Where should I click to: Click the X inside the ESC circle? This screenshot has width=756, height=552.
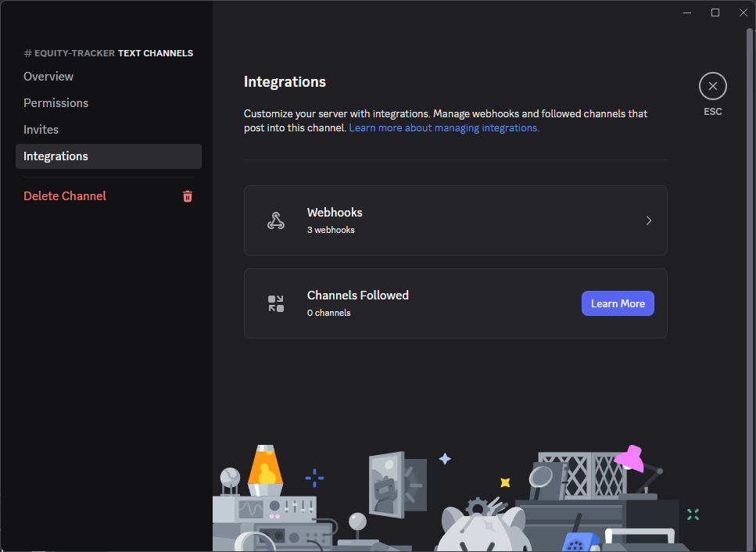coord(712,86)
